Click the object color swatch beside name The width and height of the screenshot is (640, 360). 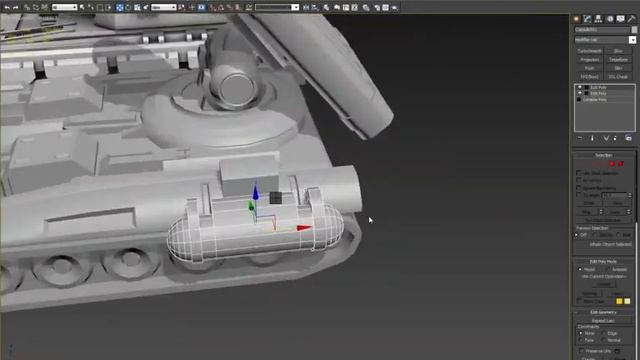(634, 30)
